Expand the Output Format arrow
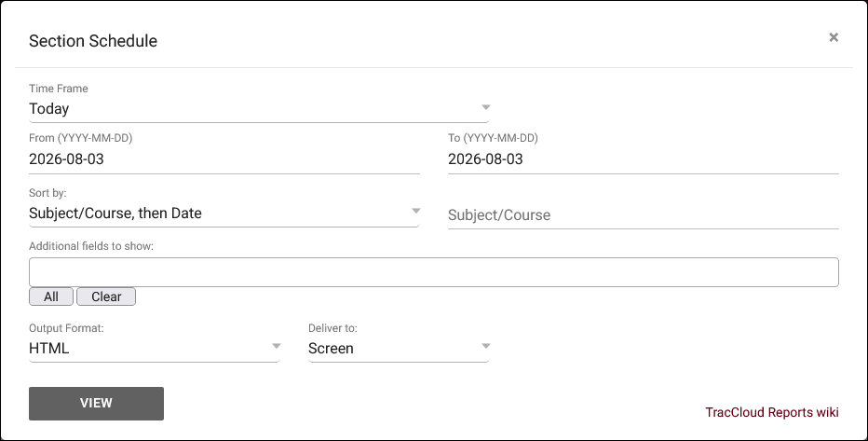Image resolution: width=868 pixels, height=441 pixels. [x=277, y=346]
